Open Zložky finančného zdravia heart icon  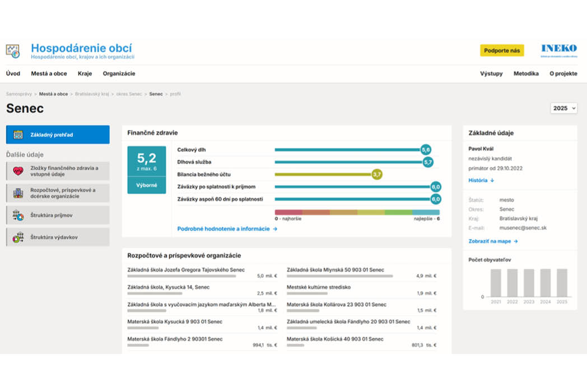18,171
